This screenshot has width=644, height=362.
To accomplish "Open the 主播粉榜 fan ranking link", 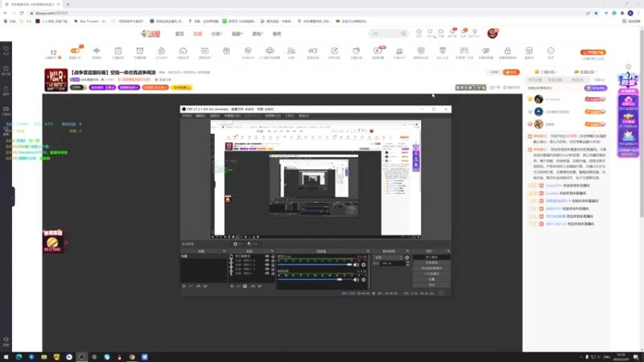I will (546, 72).
